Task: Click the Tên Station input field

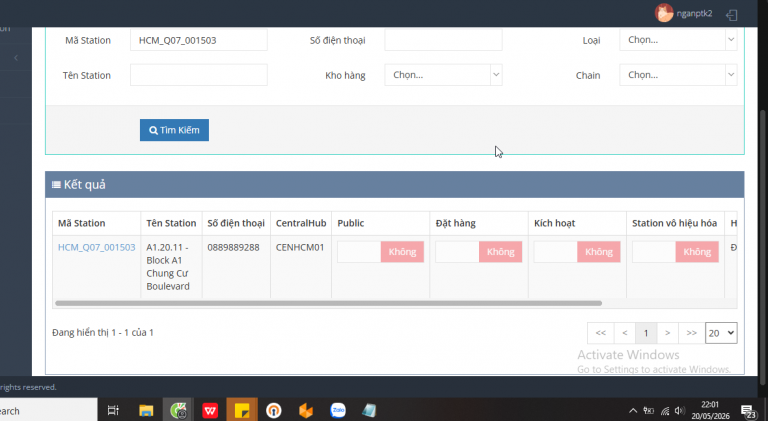Action: pos(199,75)
